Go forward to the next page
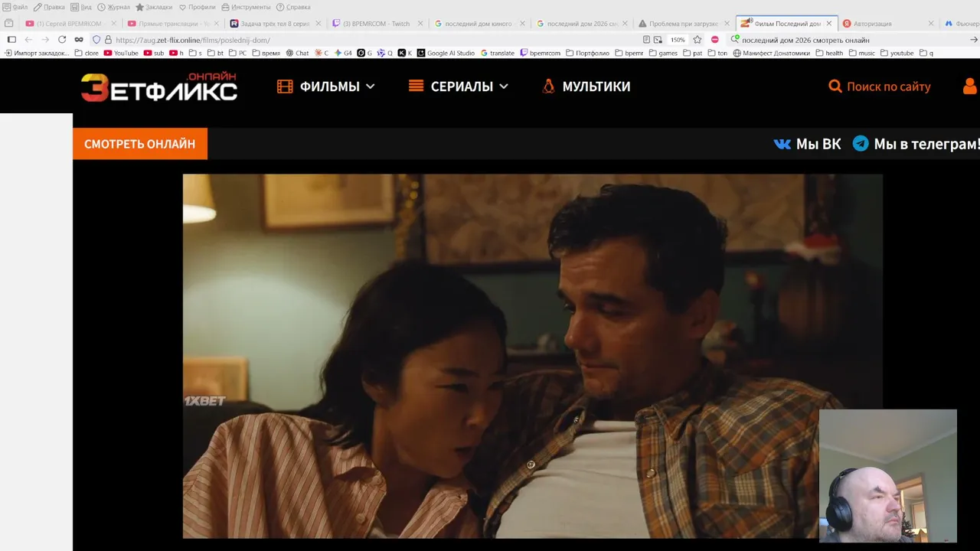Screen dimensions: 980x551 (x=45, y=40)
